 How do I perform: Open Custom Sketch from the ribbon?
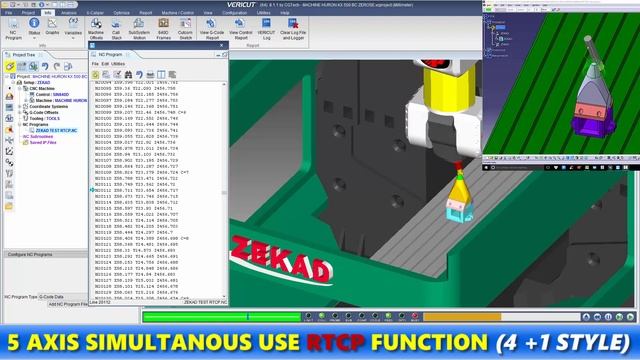pyautogui.click(x=185, y=29)
